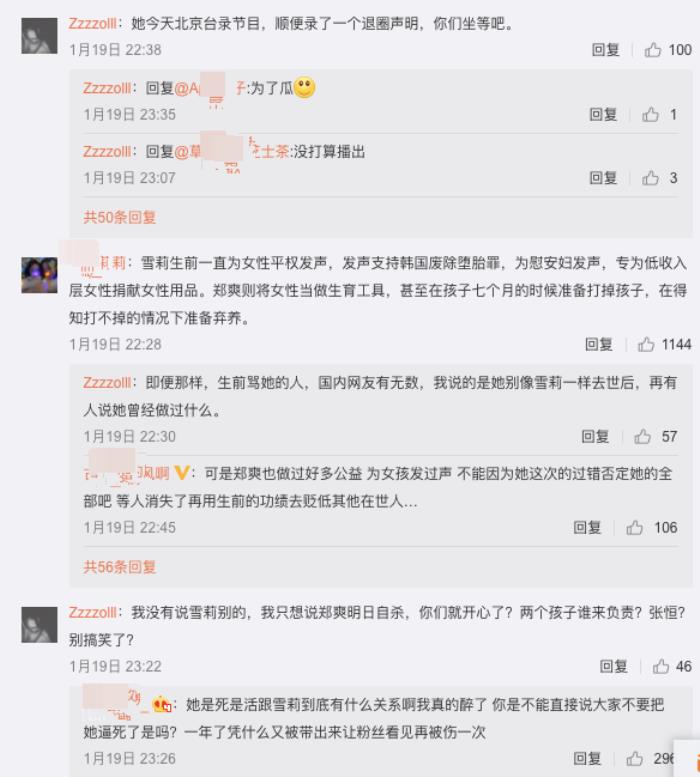Like the comment with 100 likes
Viewport: 700px width, 777px height.
(x=652, y=50)
